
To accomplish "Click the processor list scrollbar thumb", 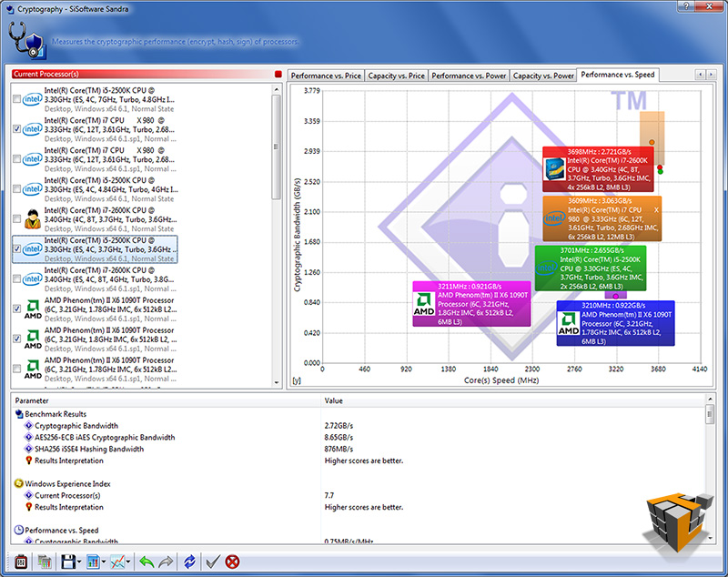I will coord(277,147).
